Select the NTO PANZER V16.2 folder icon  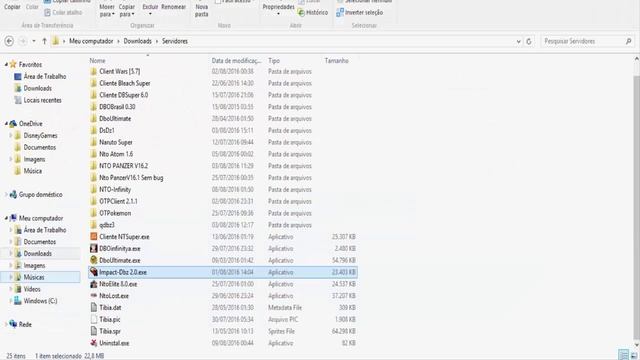pos(93,166)
